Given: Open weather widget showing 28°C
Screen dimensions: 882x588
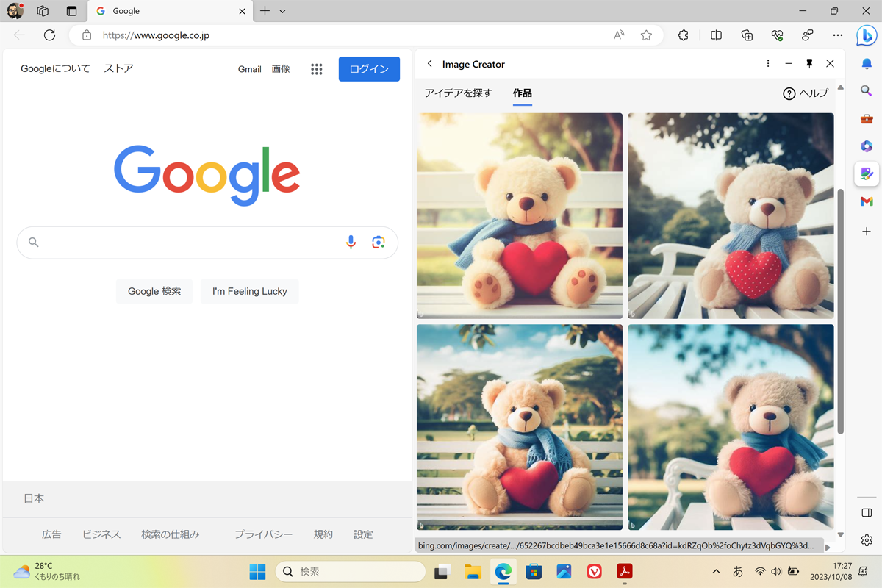Looking at the screenshot, I should (46, 571).
